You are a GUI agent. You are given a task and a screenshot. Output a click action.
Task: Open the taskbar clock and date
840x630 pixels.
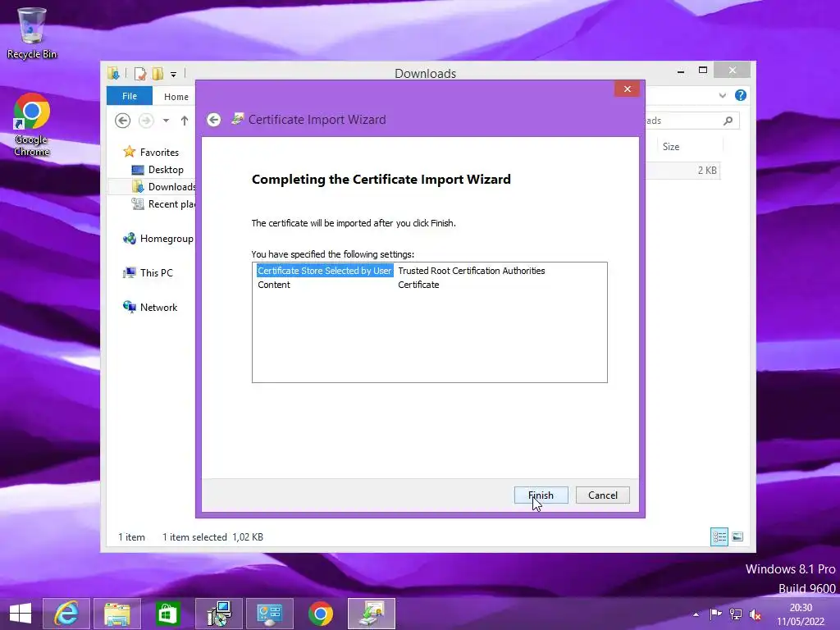coord(801,614)
